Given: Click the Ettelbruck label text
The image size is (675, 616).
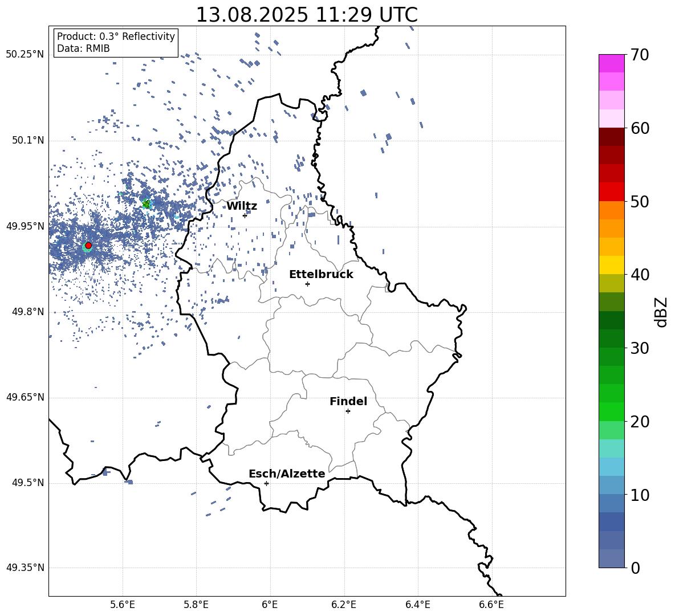Looking at the screenshot, I should point(321,275).
